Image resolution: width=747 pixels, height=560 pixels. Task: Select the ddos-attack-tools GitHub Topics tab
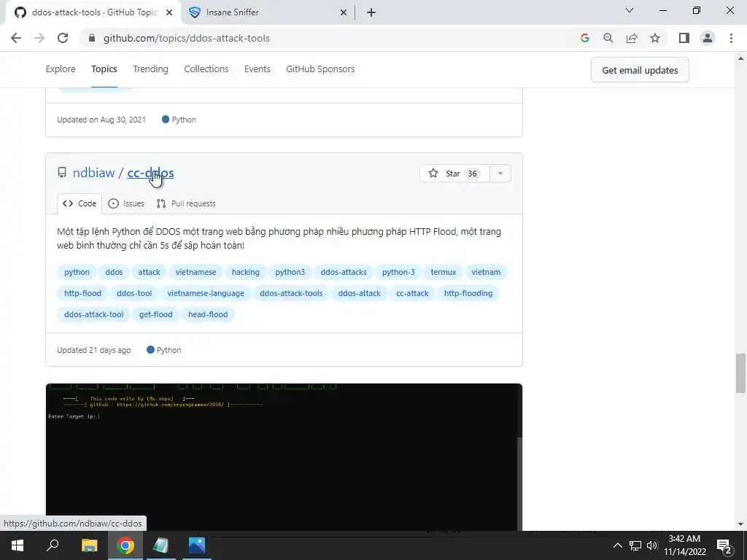coord(93,12)
